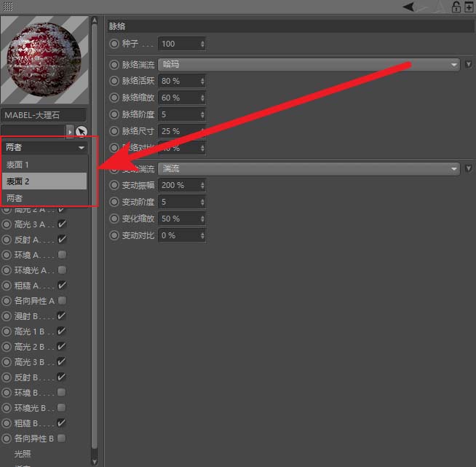Click the 种子 field showing 100

181,44
